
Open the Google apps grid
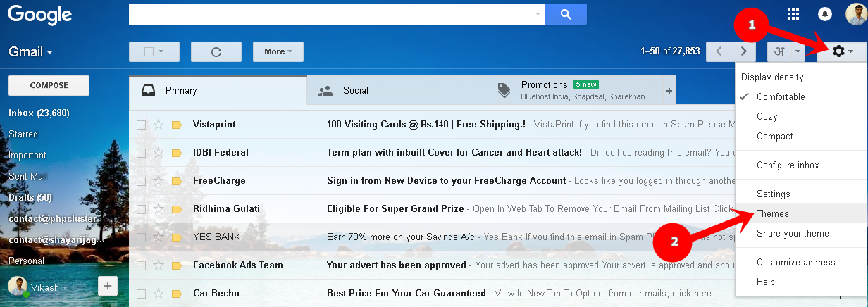point(793,14)
